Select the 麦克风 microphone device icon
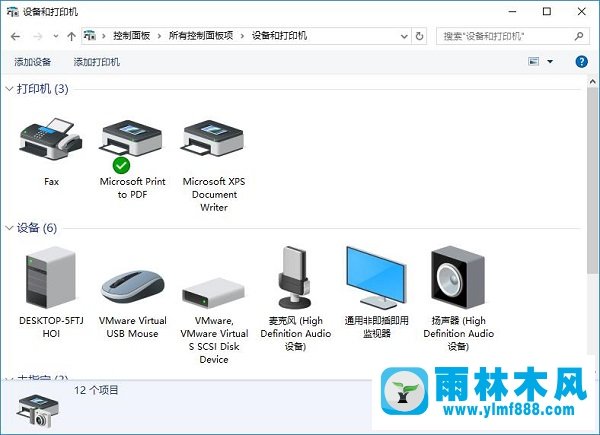 click(295, 277)
